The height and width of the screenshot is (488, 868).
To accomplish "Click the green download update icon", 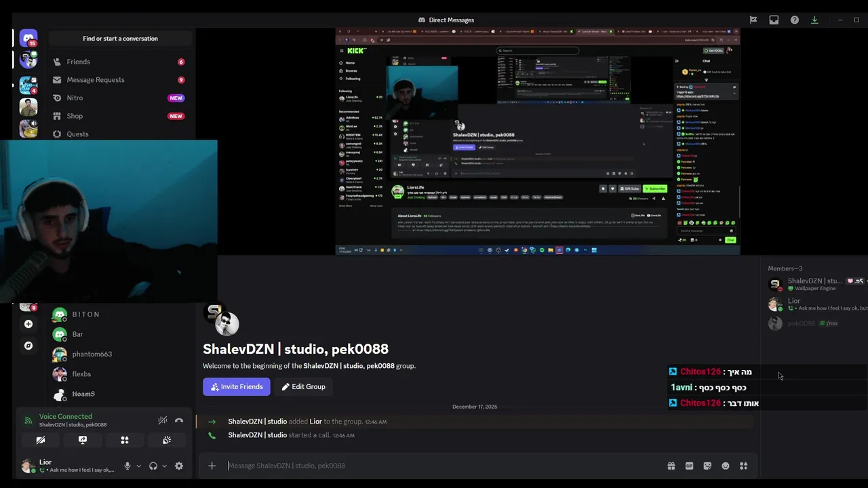I will [814, 20].
